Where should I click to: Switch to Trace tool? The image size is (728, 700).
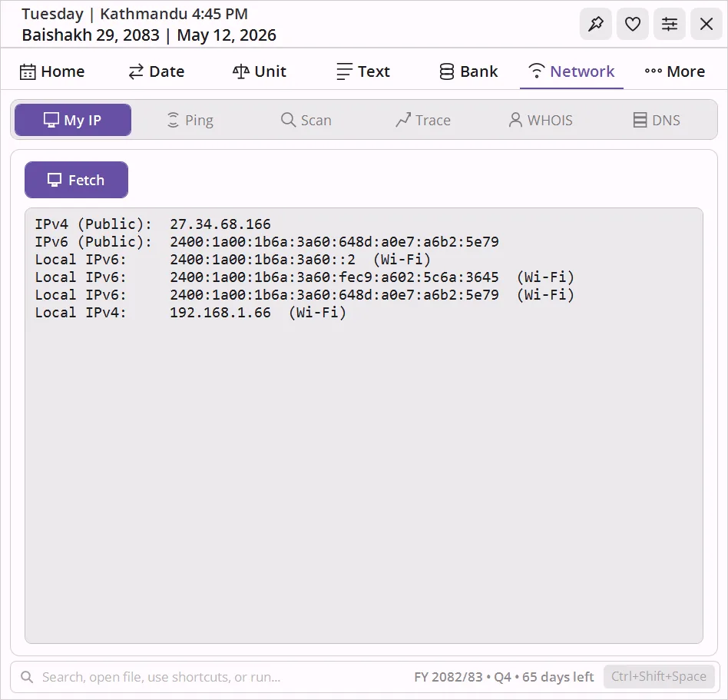click(x=423, y=120)
